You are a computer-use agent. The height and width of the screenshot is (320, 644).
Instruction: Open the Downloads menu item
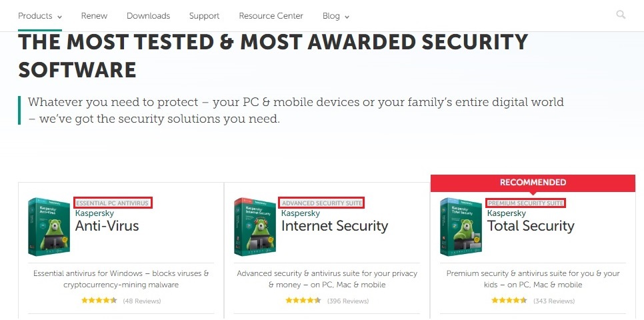[148, 15]
